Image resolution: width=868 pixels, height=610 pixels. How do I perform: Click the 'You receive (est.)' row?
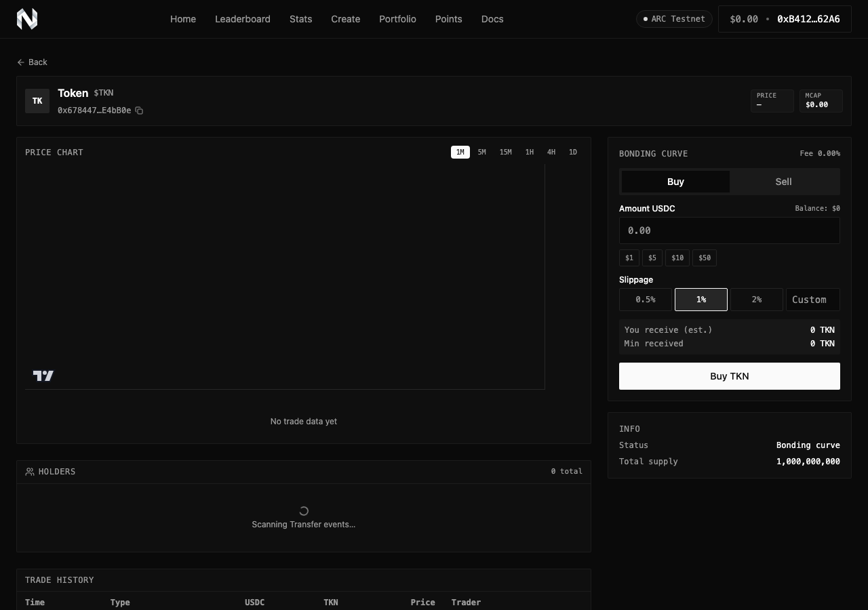click(x=730, y=330)
